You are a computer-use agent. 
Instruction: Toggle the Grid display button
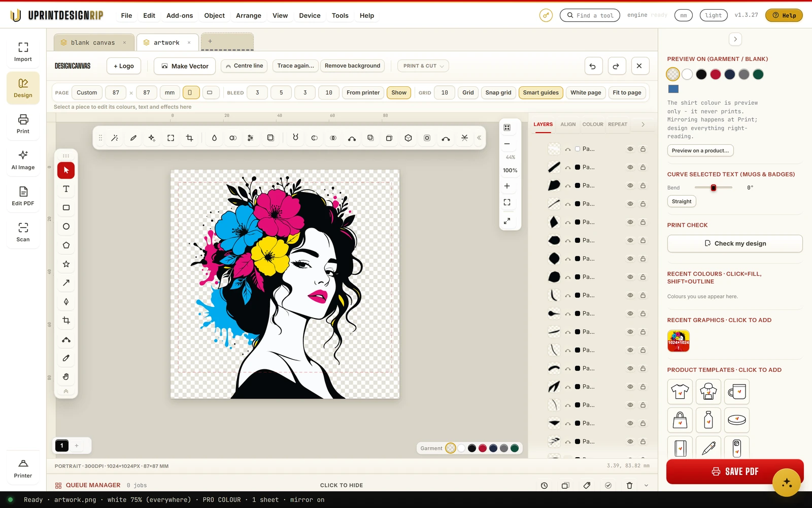468,92
